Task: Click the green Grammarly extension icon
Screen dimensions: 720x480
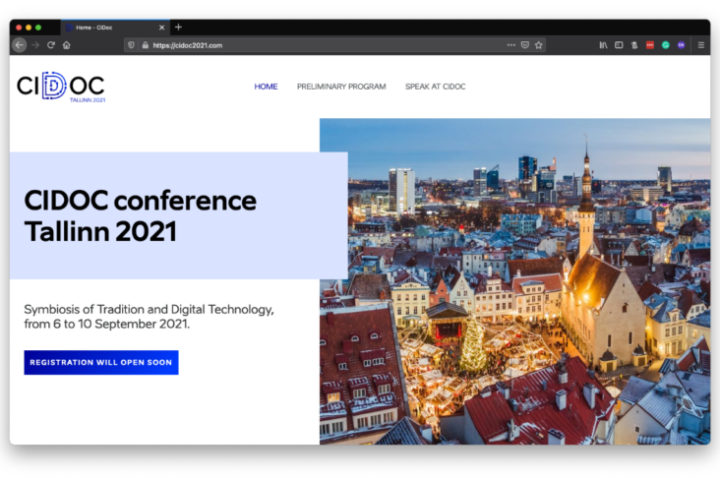Action: [x=666, y=45]
